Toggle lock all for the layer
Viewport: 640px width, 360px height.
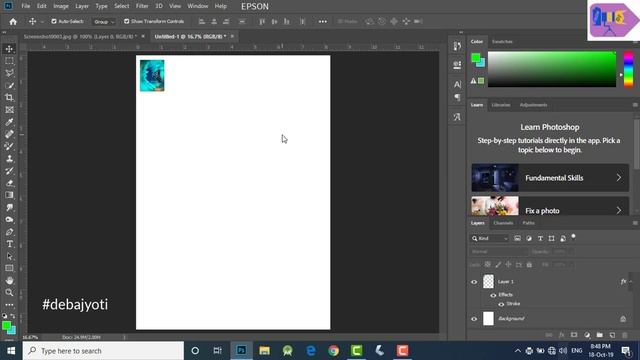[x=529, y=264]
